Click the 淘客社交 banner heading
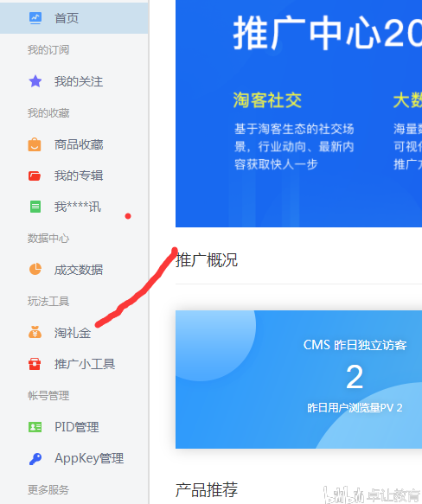The height and width of the screenshot is (504, 422). [267, 100]
